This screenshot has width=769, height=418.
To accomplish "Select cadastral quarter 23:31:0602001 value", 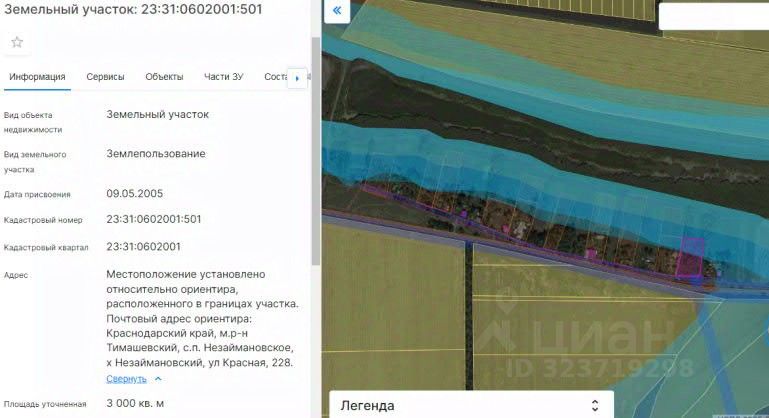I will click(144, 247).
